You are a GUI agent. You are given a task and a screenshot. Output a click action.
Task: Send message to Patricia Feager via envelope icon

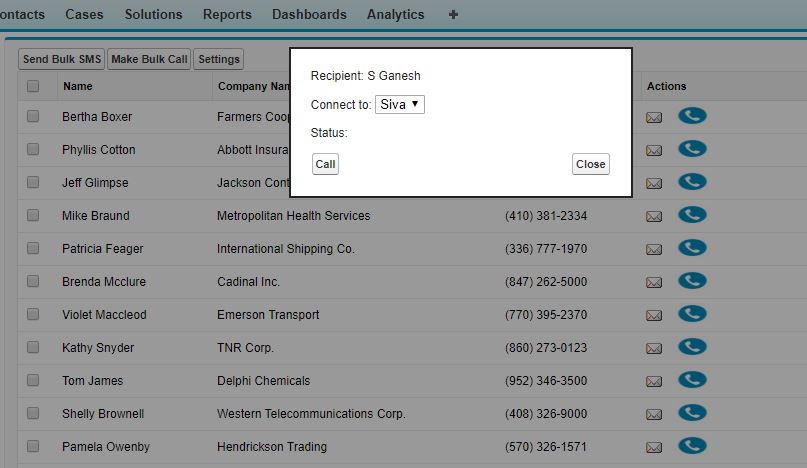click(654, 249)
